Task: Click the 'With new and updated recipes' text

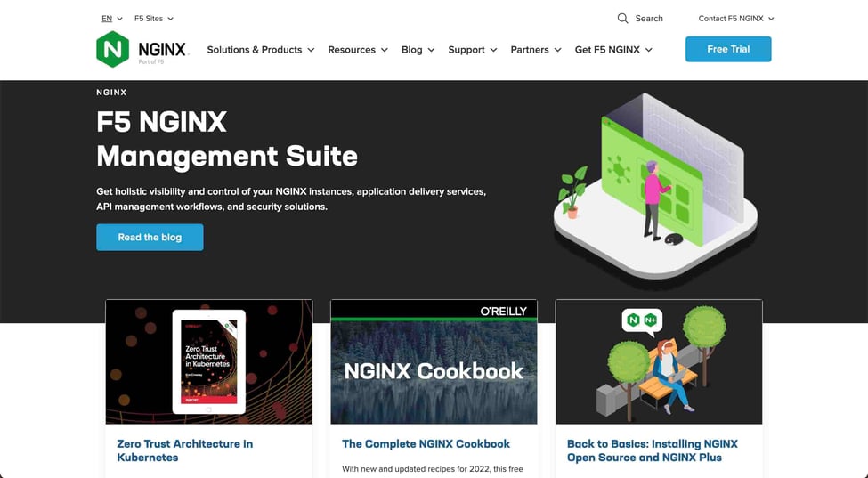Action: (x=433, y=468)
